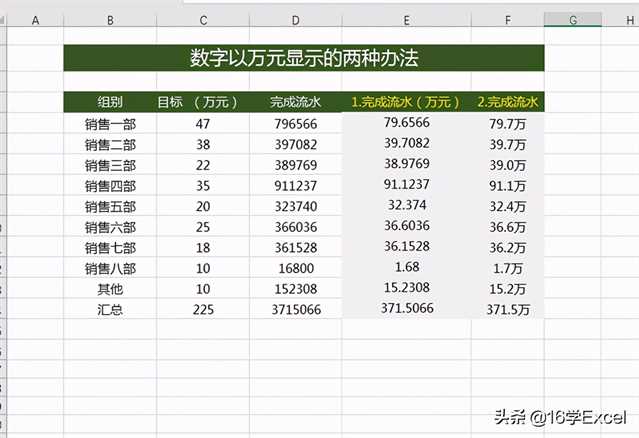The image size is (639, 438).
Task: Click the cell containing 796566
Action: [295, 123]
